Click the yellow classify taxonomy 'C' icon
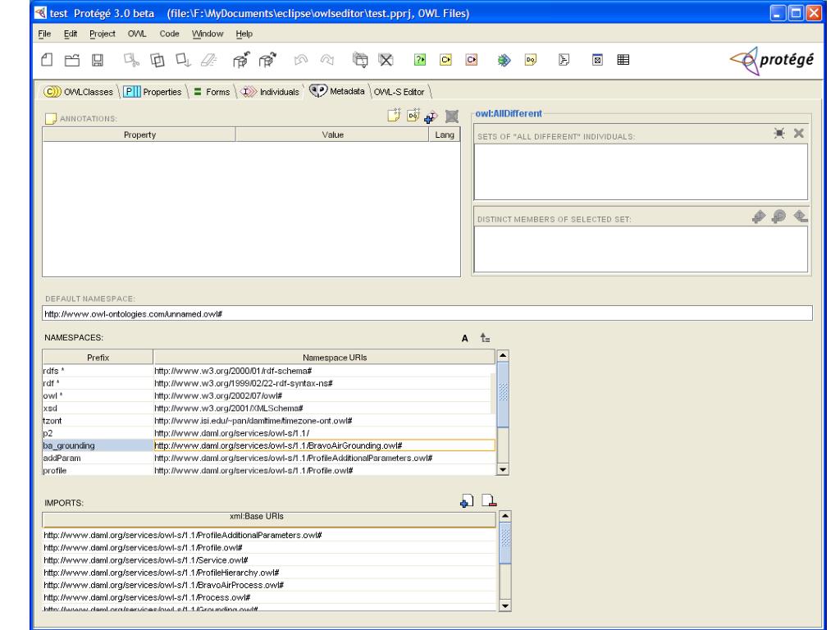 [445, 59]
